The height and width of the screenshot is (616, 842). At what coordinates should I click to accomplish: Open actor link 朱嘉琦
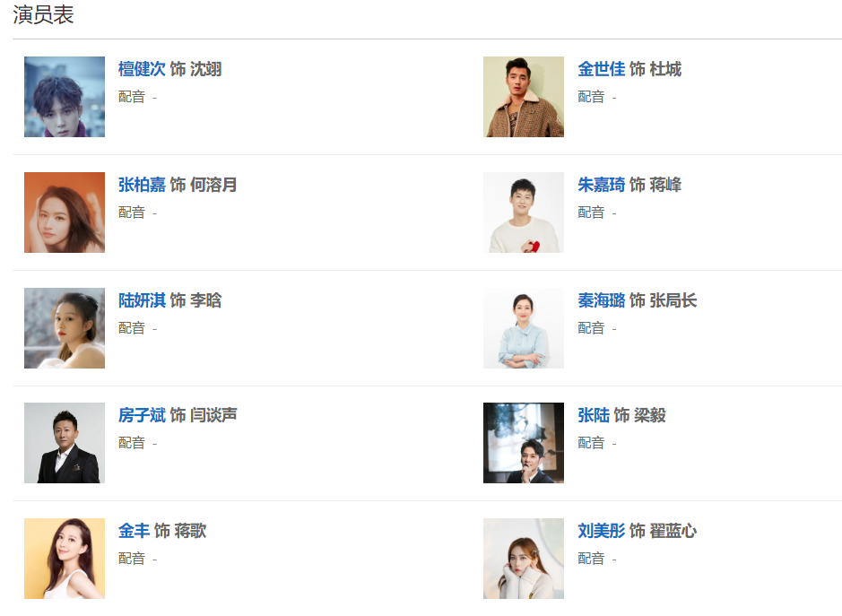[x=601, y=186]
